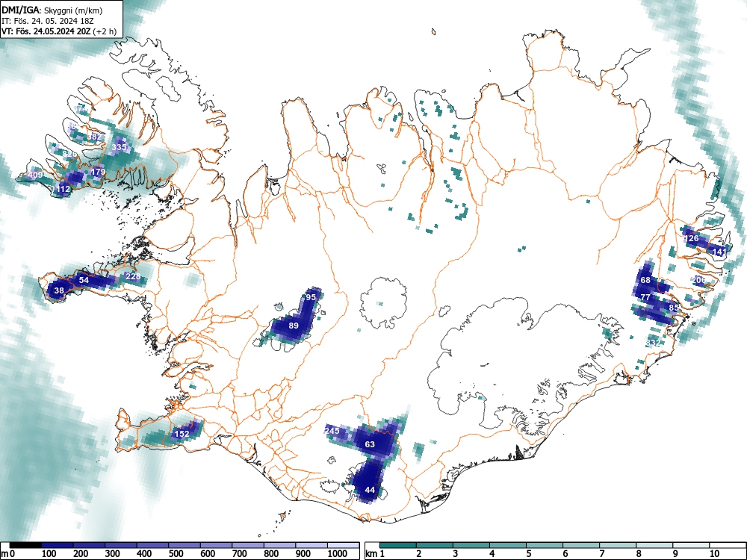Click the visibility value 152 on the map
This screenshot has width=747, height=560.
click(x=182, y=434)
